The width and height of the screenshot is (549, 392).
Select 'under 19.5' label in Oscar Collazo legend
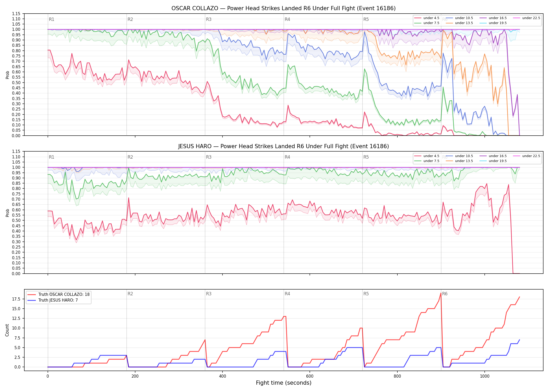(498, 23)
